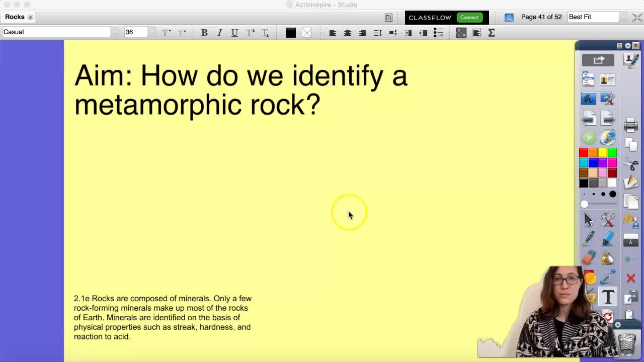Screen dimensions: 644x362
Task: Click the Flipchart Trash can
Action: [626, 343]
